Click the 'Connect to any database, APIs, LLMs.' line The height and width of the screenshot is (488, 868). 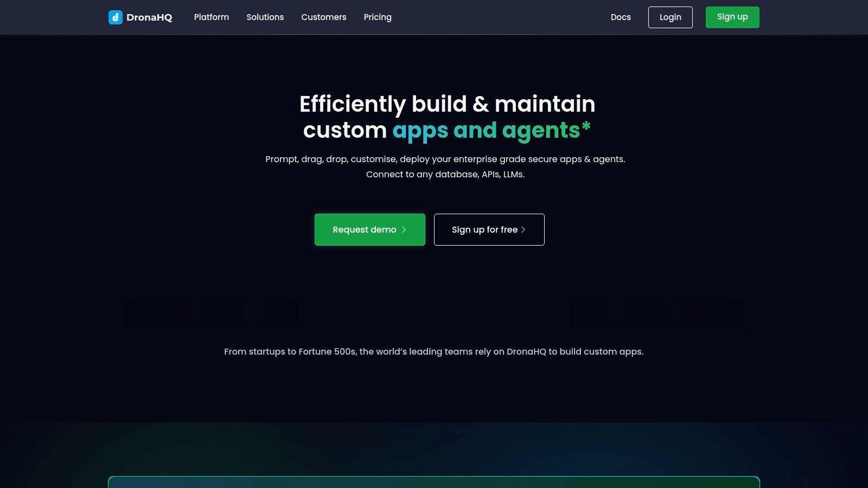coord(445,175)
